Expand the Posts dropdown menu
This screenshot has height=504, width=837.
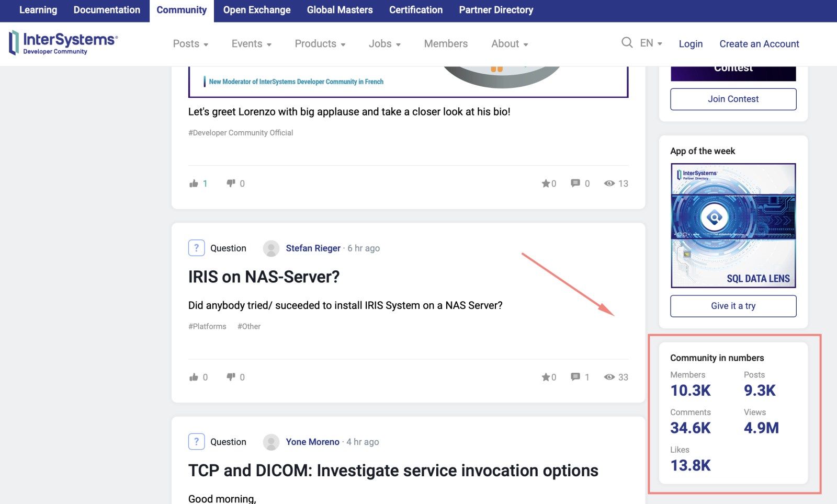click(x=190, y=44)
